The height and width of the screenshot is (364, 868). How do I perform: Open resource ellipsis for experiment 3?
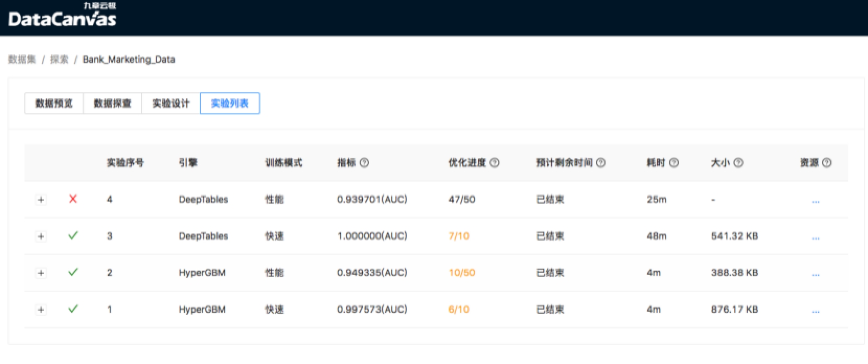point(815,237)
